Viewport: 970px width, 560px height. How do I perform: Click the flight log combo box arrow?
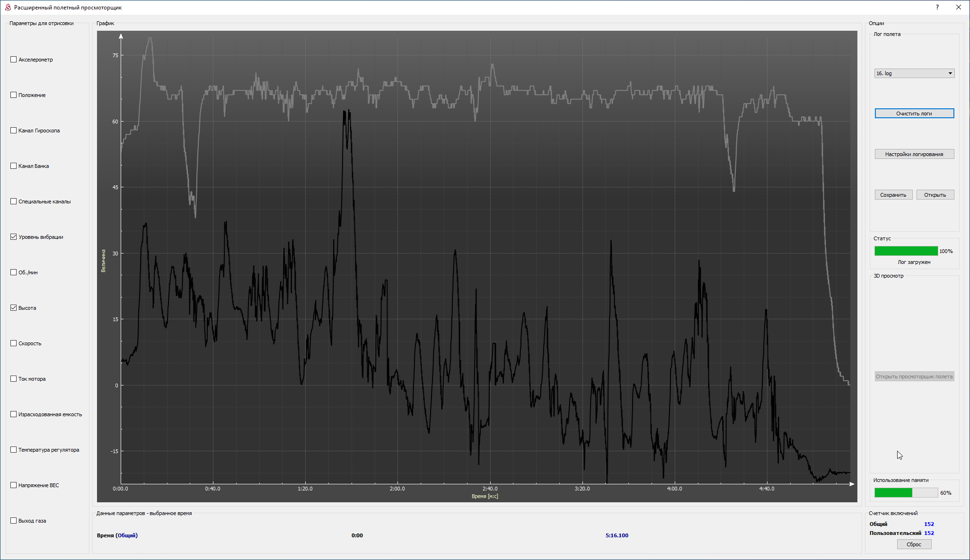point(950,73)
